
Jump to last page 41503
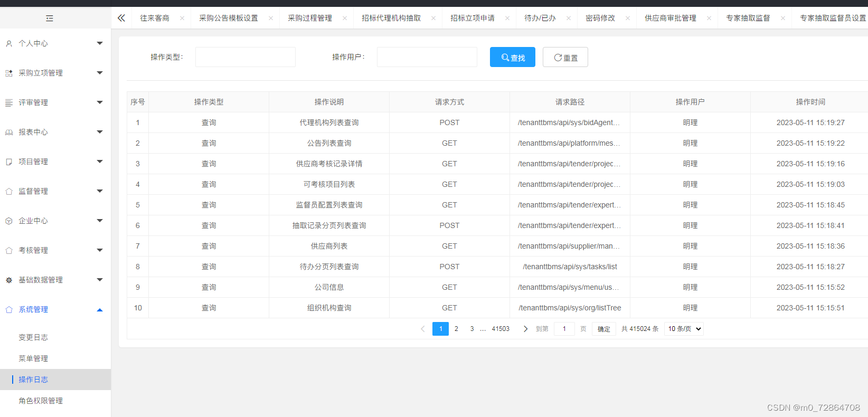tap(501, 329)
